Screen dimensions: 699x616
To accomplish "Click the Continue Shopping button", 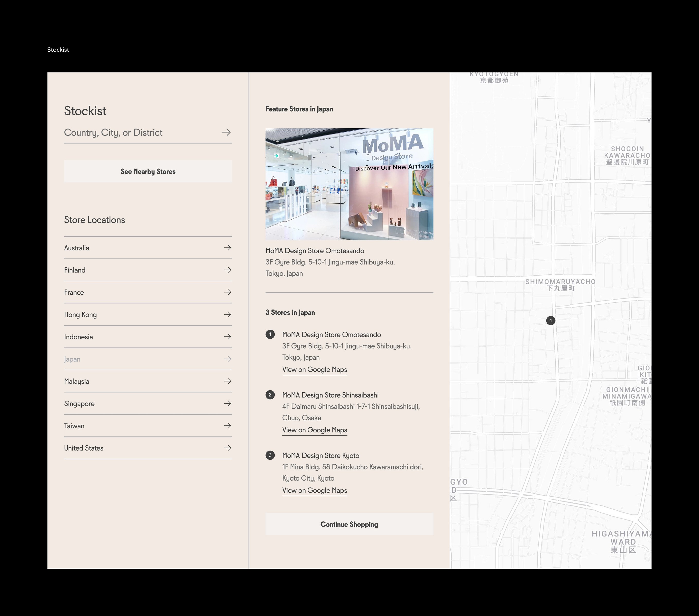I will click(349, 524).
